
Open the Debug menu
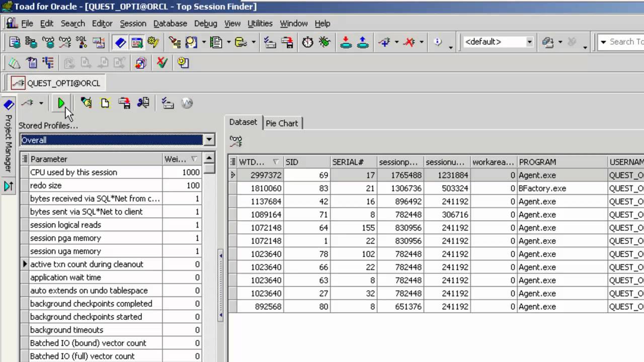point(205,23)
